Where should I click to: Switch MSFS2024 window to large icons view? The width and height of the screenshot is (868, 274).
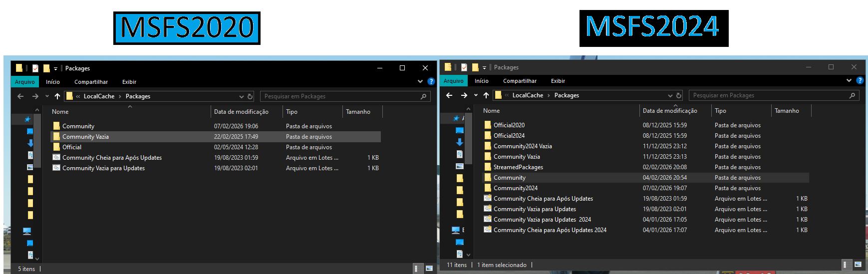(858, 265)
